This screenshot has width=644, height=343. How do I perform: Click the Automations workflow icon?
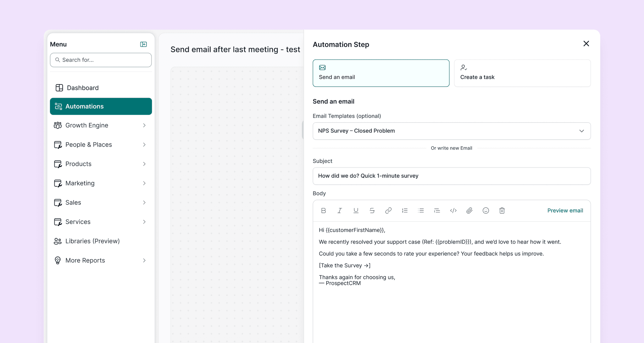pos(58,106)
